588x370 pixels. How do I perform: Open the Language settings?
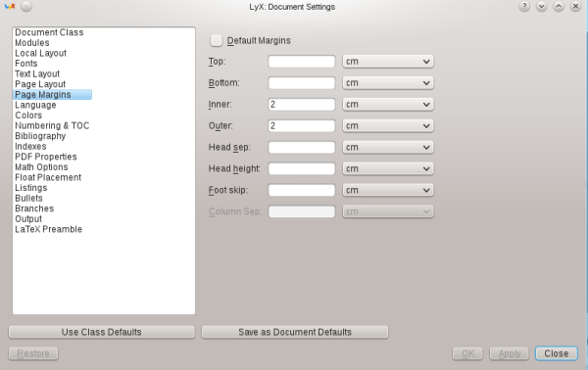pos(35,105)
